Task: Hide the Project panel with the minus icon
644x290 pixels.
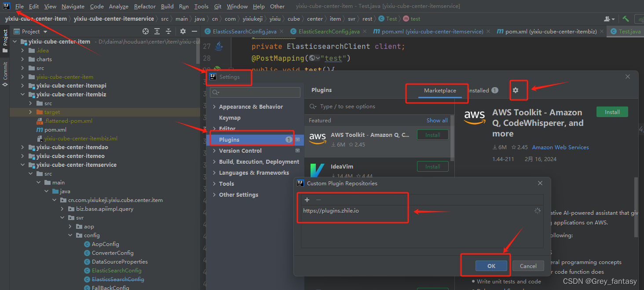Action: (x=195, y=31)
